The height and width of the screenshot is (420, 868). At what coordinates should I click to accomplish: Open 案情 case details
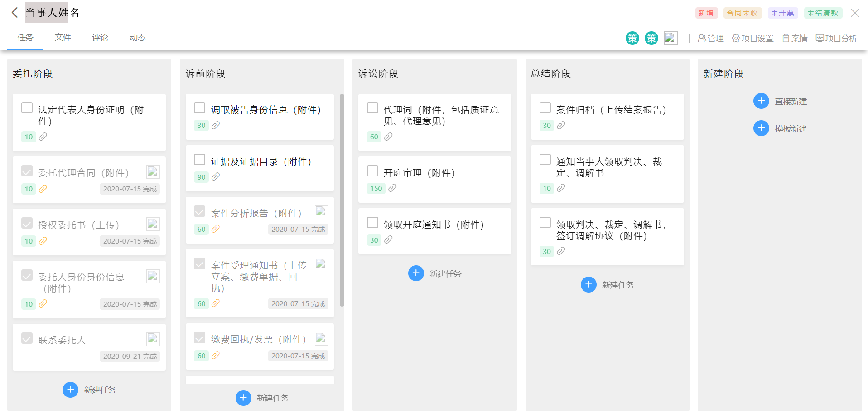[795, 39]
